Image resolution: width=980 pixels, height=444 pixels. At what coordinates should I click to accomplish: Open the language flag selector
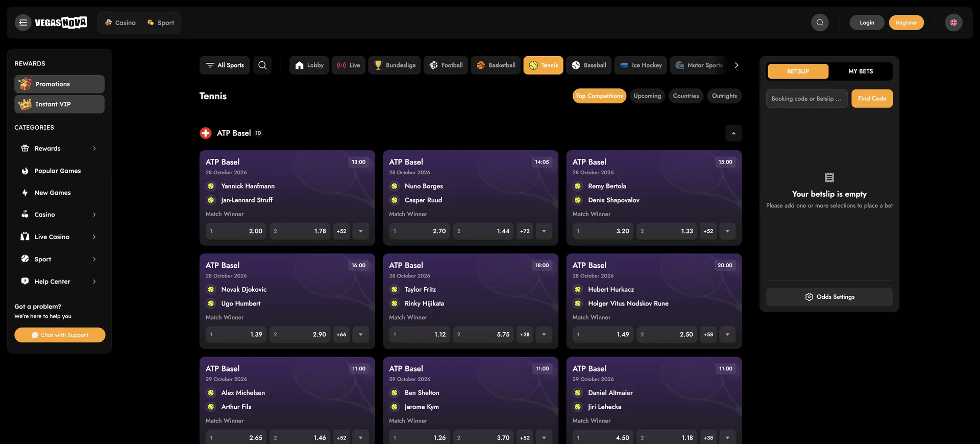(x=953, y=22)
